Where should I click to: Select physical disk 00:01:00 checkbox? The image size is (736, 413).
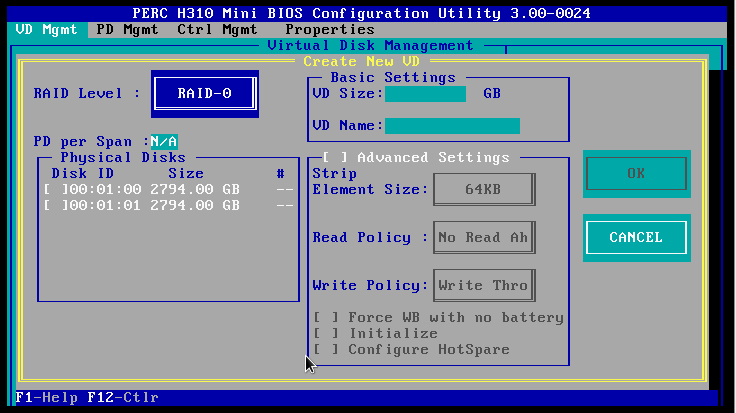(x=53, y=189)
